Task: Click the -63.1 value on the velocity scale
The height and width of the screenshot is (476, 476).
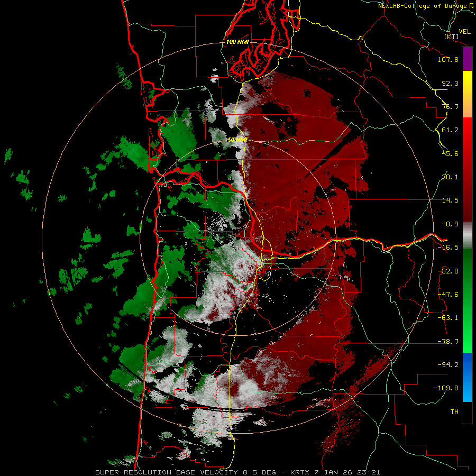Action: click(448, 318)
